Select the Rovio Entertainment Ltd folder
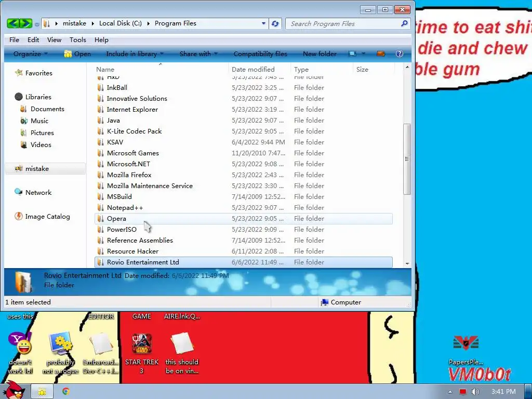Image resolution: width=532 pixels, height=399 pixels. pos(244,262)
